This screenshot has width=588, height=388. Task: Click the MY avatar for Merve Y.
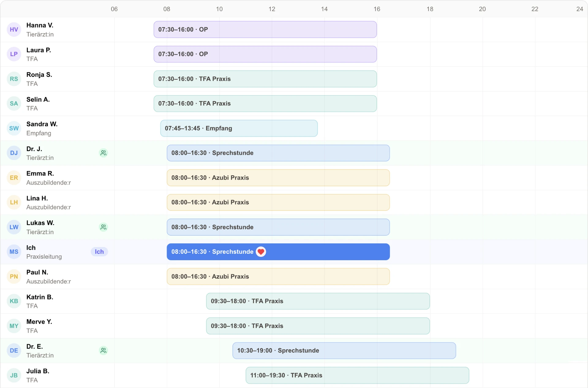(x=14, y=326)
